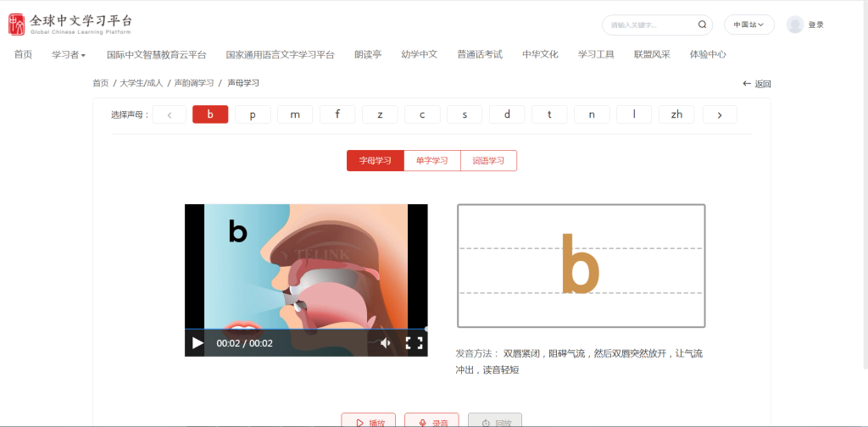The width and height of the screenshot is (868, 427).
Task: Select the initial zh button
Action: pyautogui.click(x=676, y=114)
